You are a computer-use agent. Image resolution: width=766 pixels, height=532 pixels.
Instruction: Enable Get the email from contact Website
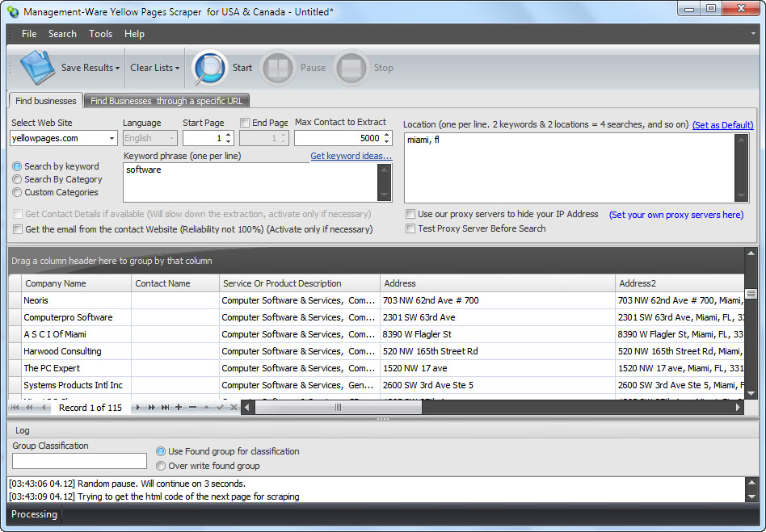click(18, 229)
